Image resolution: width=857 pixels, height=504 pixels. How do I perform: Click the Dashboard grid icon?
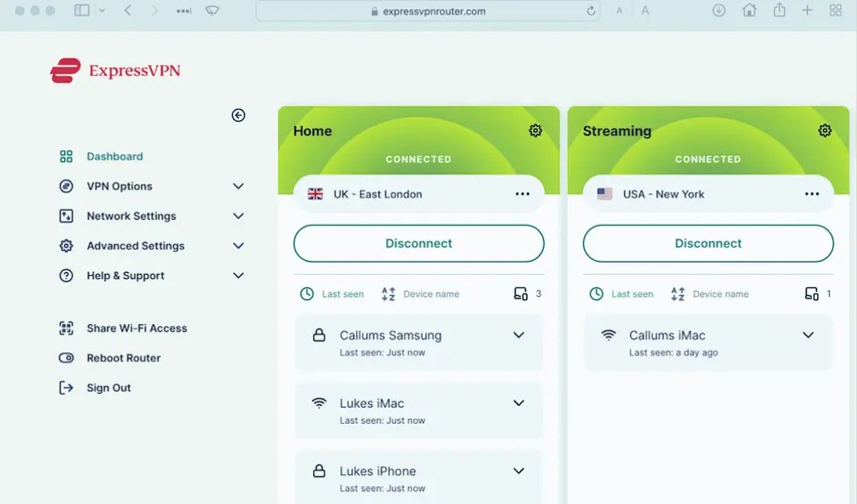tap(66, 157)
